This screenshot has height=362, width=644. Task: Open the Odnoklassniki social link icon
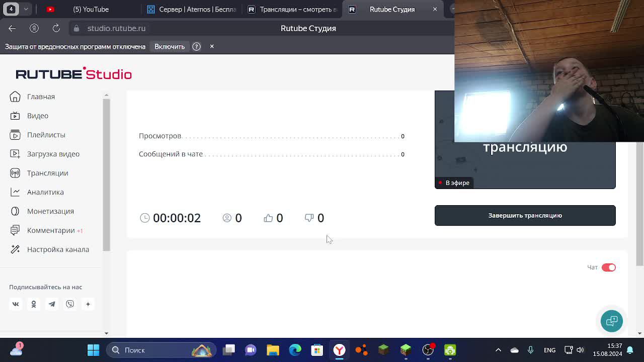coord(34,304)
